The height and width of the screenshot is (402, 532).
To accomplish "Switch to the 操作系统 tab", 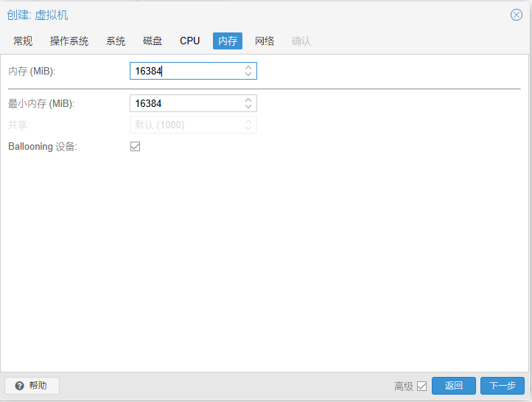I will pos(69,41).
